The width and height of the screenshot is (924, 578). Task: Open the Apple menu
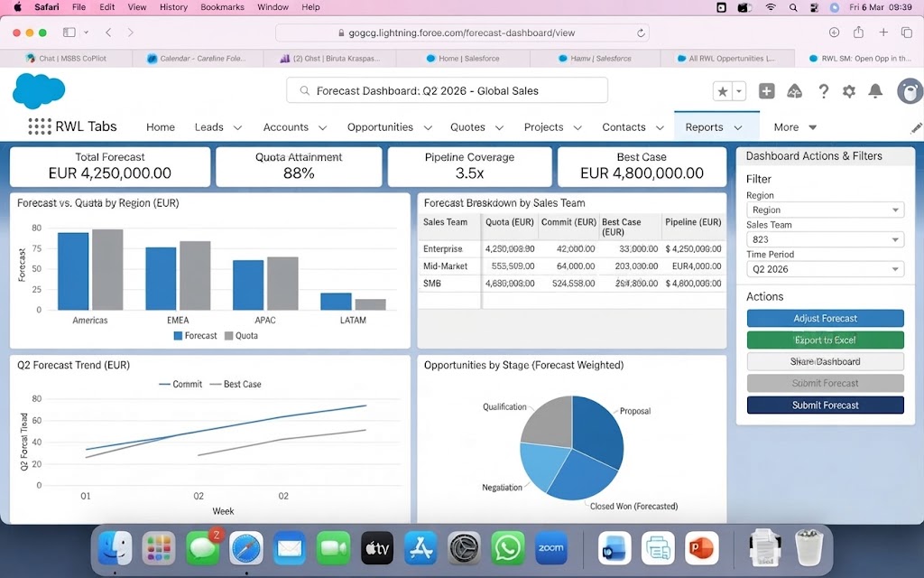pyautogui.click(x=17, y=7)
